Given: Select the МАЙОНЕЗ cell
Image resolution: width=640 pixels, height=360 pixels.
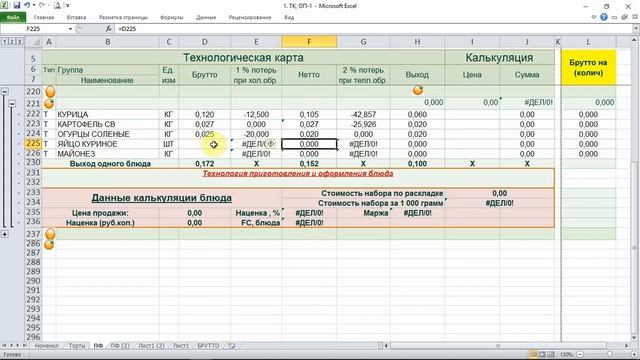Looking at the screenshot, I should [x=107, y=154].
